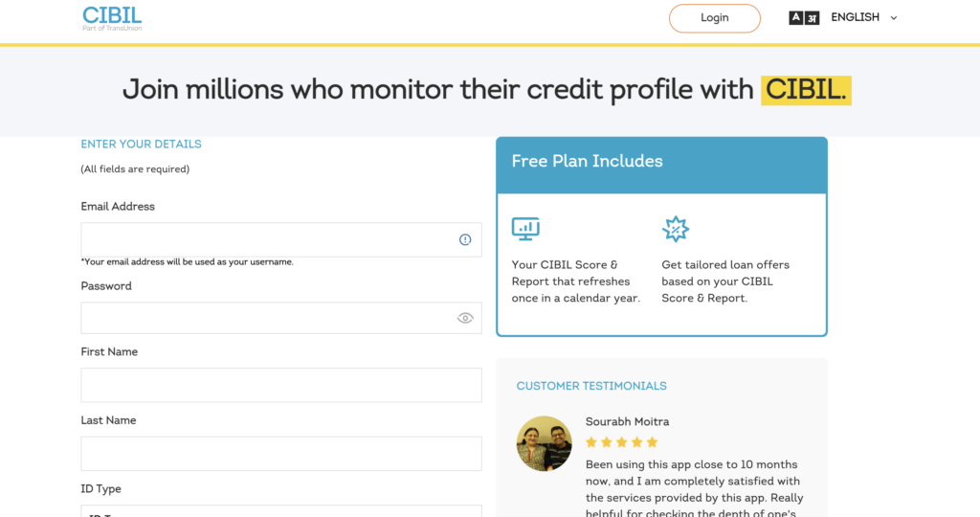The height and width of the screenshot is (517, 980).
Task: Click the CIBIL logo in header
Action: click(x=112, y=18)
